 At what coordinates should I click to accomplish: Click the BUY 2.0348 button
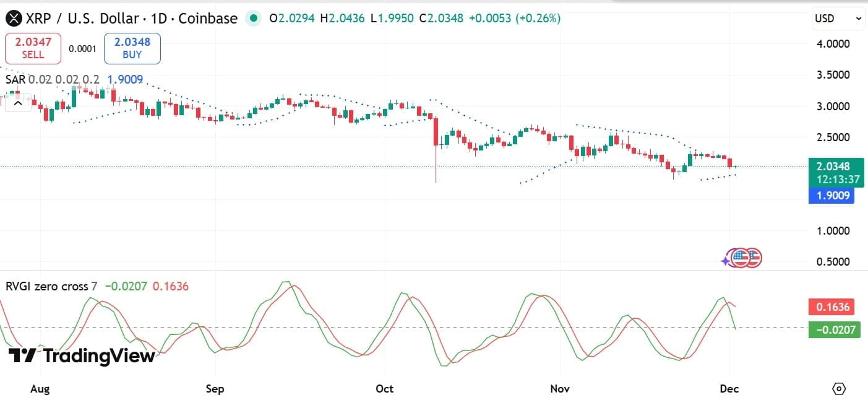[132, 48]
